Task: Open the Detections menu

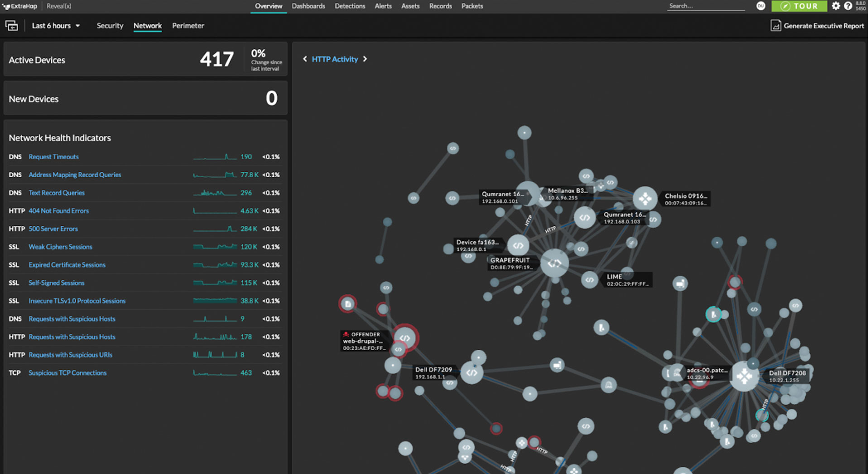Action: (x=350, y=6)
